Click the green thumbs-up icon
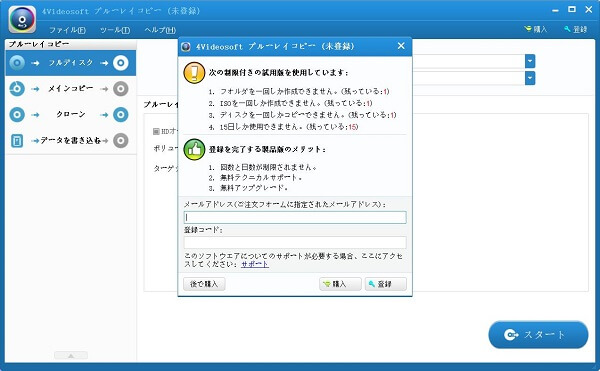Viewport: 600px width, 371px height. 194,149
